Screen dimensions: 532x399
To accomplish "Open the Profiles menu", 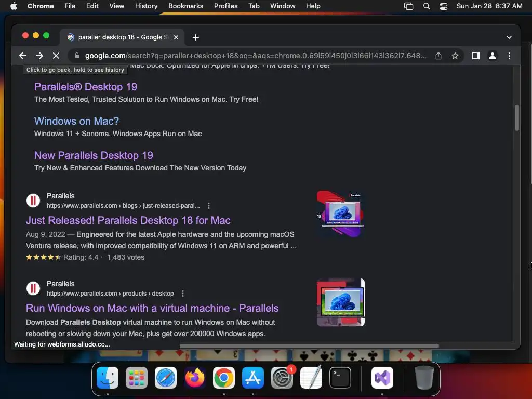I will tap(225, 6).
